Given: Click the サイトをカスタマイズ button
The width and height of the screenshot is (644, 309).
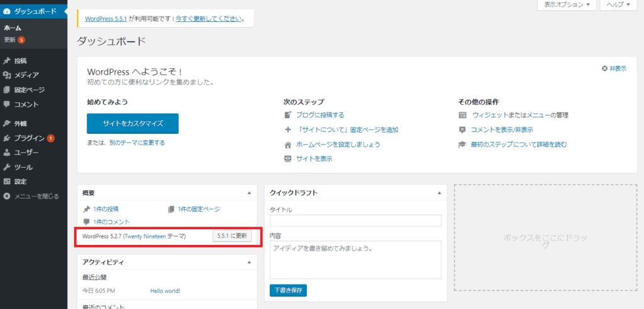Looking at the screenshot, I should coord(133,124).
